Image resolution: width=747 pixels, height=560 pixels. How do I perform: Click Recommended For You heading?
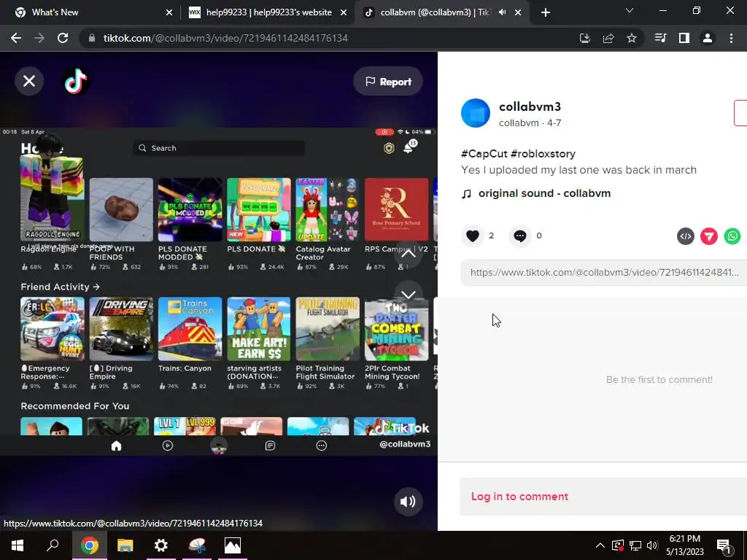[x=75, y=406]
